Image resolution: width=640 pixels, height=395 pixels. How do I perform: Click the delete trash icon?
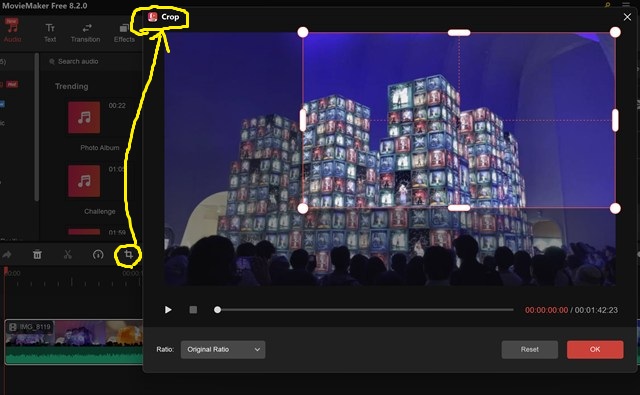tap(37, 255)
